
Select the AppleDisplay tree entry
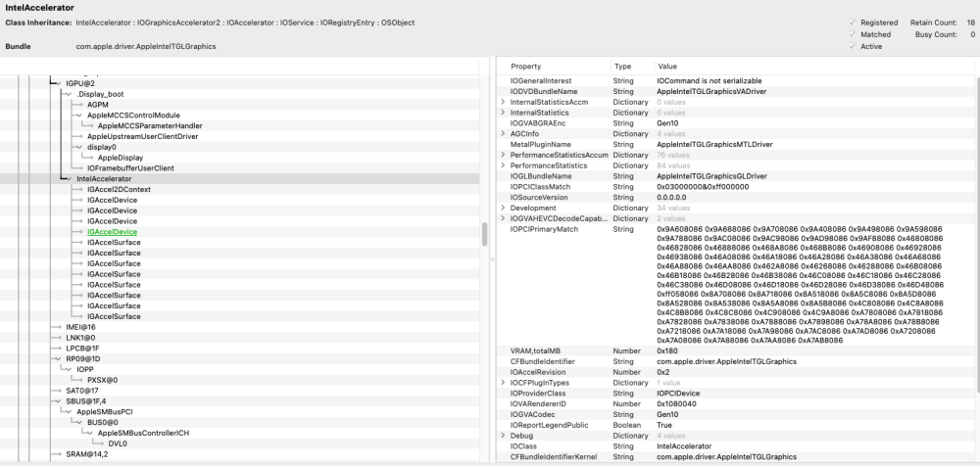[x=120, y=158]
